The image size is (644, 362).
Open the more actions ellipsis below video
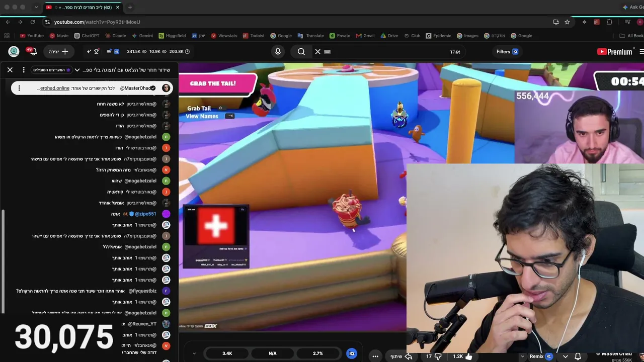[x=375, y=356]
